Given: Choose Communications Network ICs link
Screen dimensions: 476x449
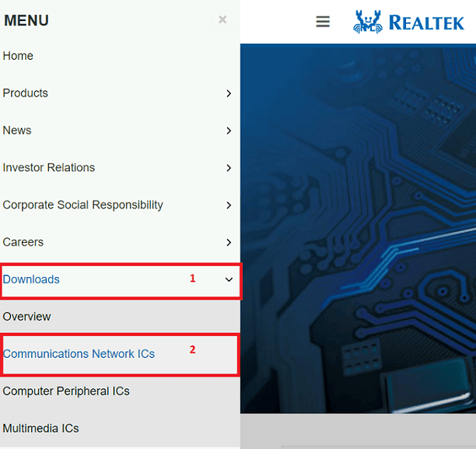Looking at the screenshot, I should coord(79,354).
